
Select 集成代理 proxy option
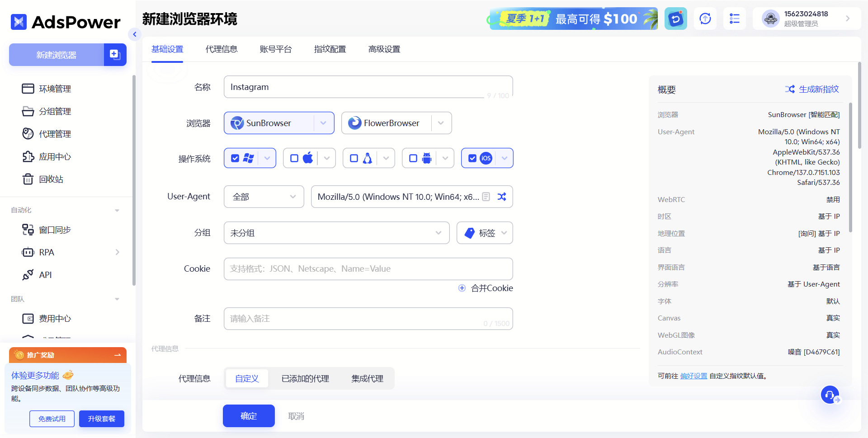[x=368, y=378]
